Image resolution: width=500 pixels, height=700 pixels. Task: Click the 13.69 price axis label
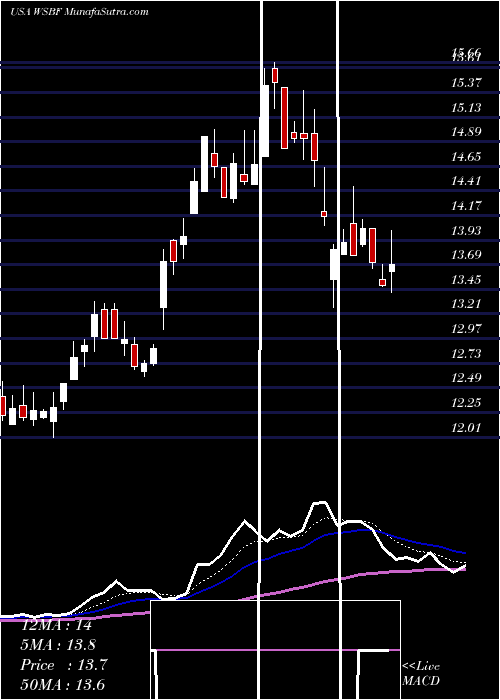[467, 255]
